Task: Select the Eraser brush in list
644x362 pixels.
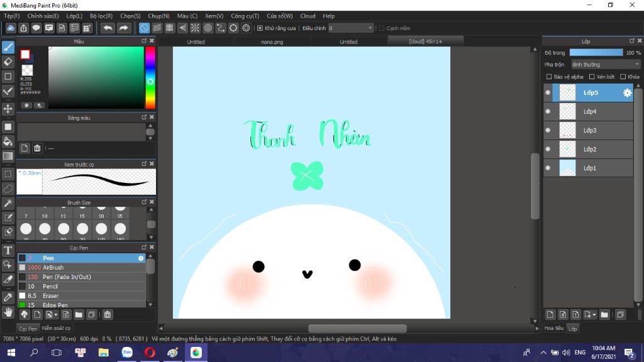Action: pos(81,296)
